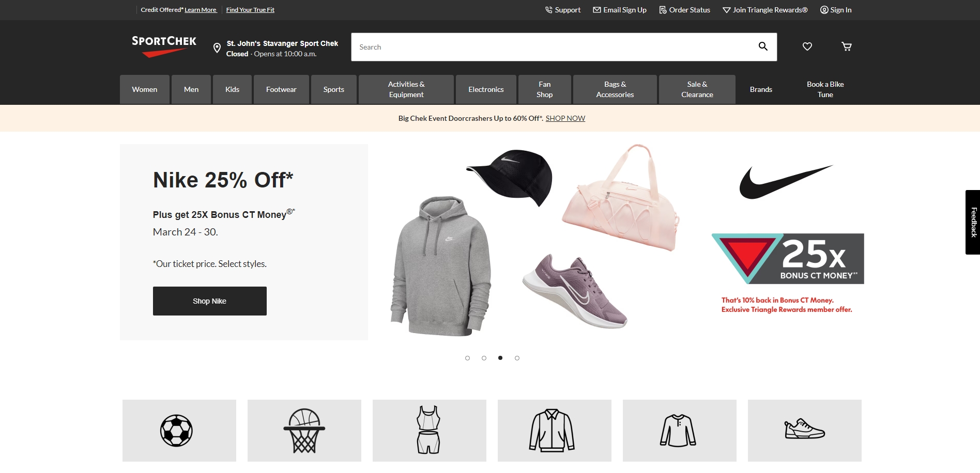Click "Exclusive Triangle Rewards member offer." text

point(787,309)
